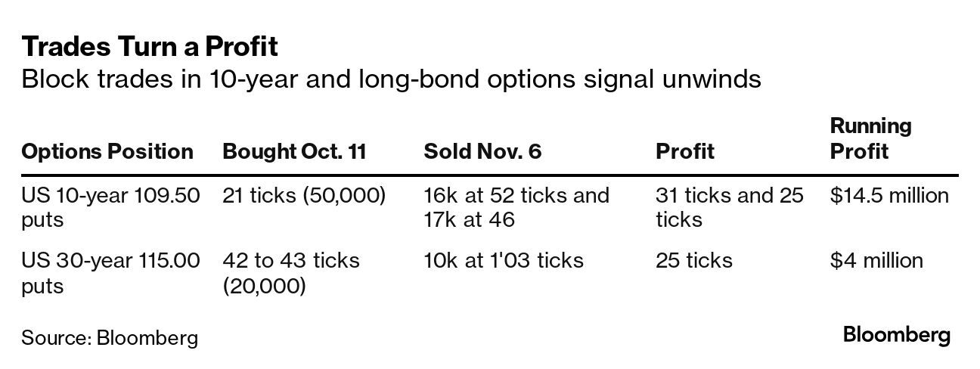The image size is (980, 369).
Task: Click the Source: Bloomberg attribution
Action: pos(110,336)
